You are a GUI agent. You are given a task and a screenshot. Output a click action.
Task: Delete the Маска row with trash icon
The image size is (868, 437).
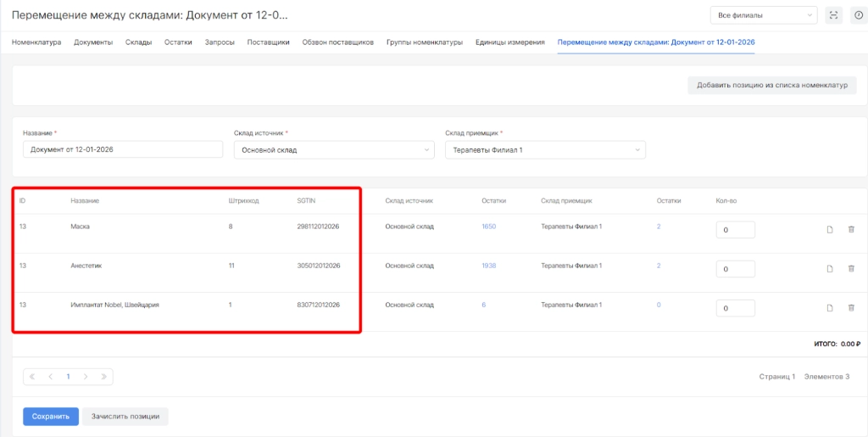851,229
